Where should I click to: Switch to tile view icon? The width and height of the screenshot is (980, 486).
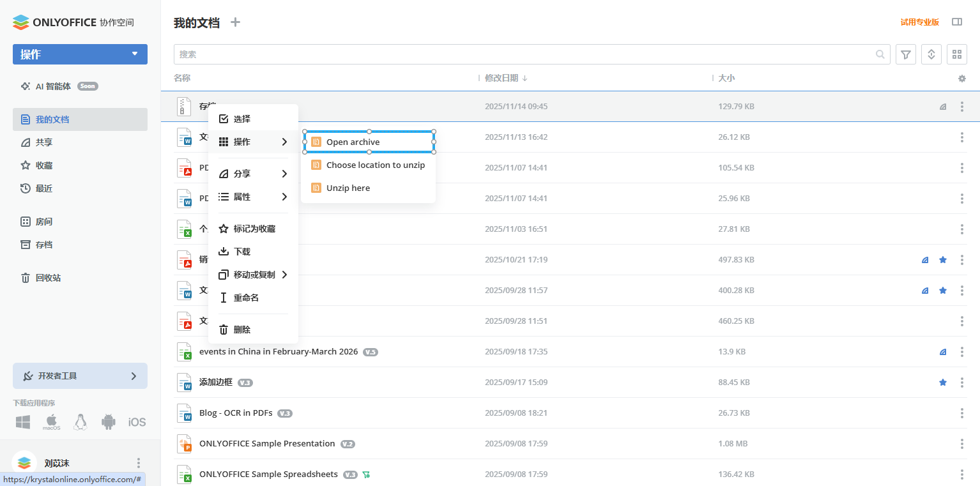tap(957, 54)
